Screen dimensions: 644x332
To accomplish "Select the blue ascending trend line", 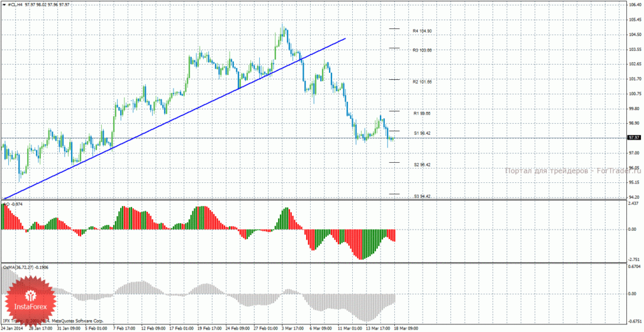I will pos(174,119).
